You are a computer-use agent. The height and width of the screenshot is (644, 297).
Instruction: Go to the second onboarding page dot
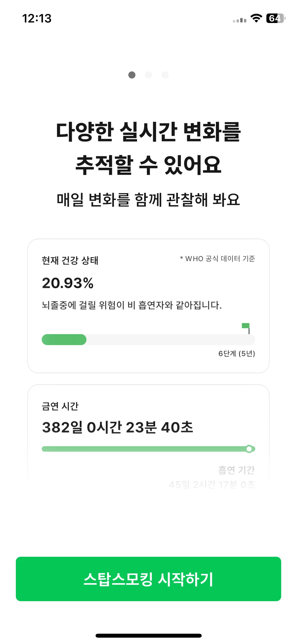(149, 75)
